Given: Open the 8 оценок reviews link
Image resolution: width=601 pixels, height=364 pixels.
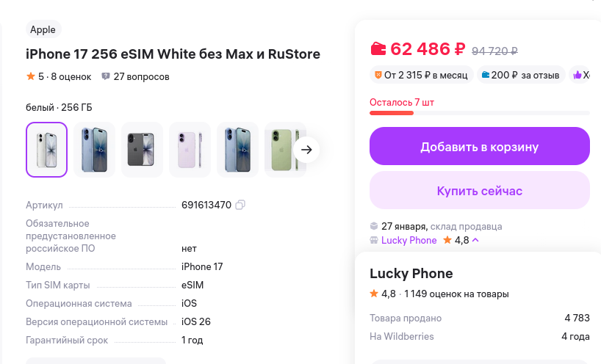Looking at the screenshot, I should (71, 76).
